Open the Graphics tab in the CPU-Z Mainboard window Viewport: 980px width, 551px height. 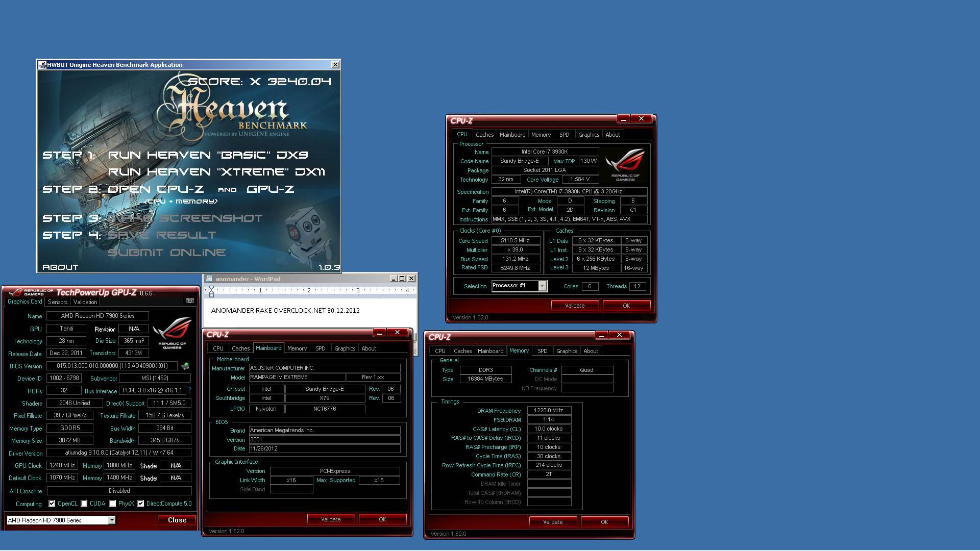(345, 348)
